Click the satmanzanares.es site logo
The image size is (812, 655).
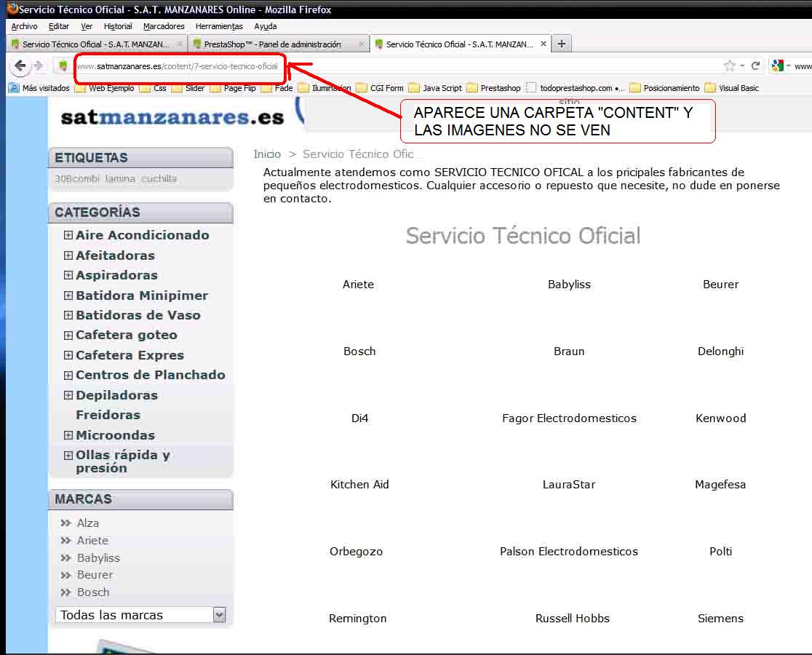coord(172,118)
